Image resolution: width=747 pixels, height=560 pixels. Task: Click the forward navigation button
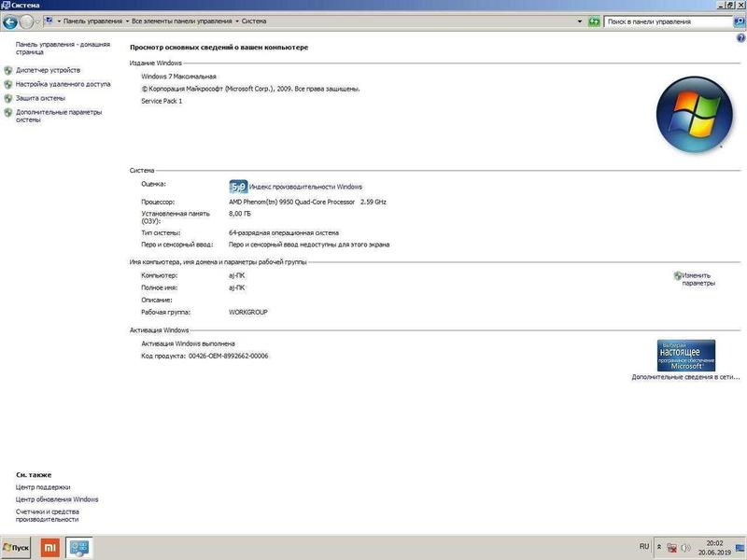pos(26,21)
